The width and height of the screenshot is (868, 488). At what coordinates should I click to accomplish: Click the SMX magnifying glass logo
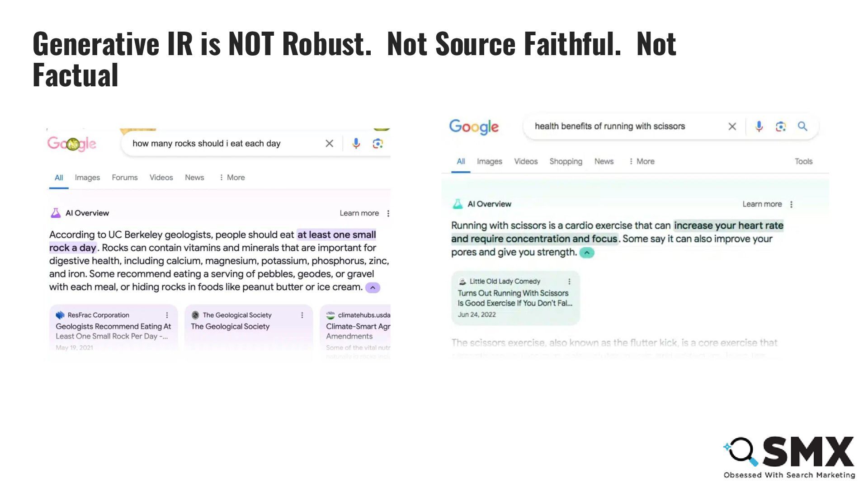coord(742,451)
